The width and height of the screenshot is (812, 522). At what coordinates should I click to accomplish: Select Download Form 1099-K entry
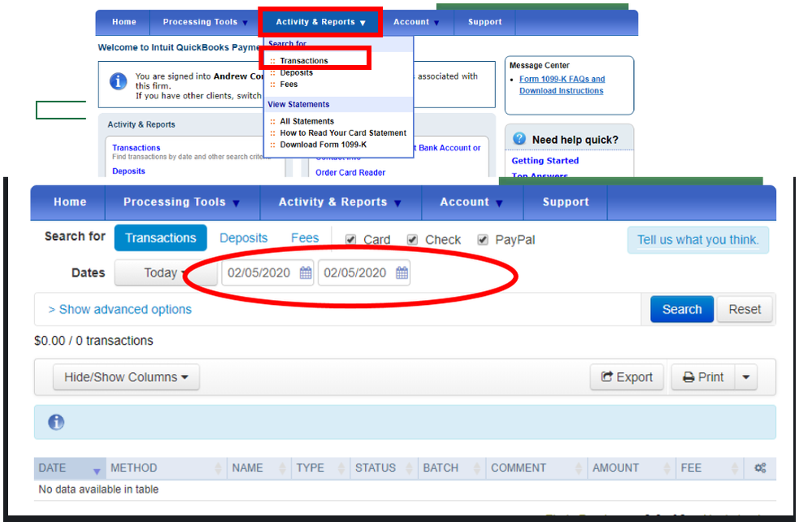(x=323, y=145)
